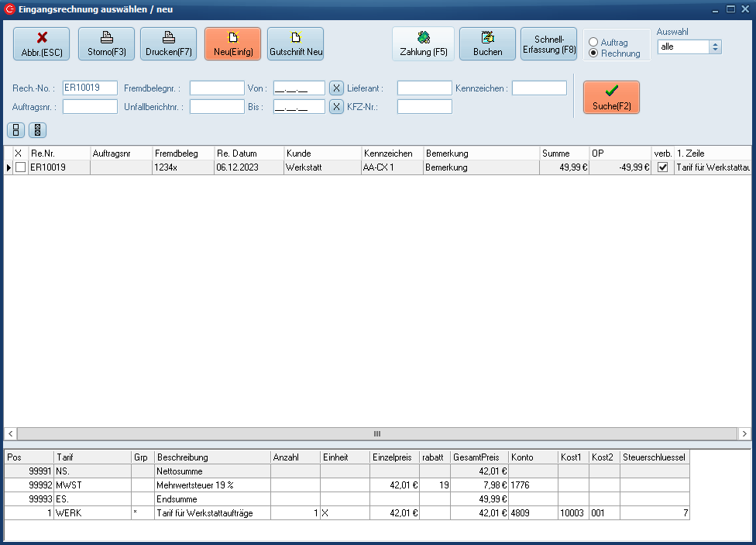This screenshot has width=756, height=545.
Task: Toggle the verb. checkbox in invoice row
Action: [x=662, y=167]
